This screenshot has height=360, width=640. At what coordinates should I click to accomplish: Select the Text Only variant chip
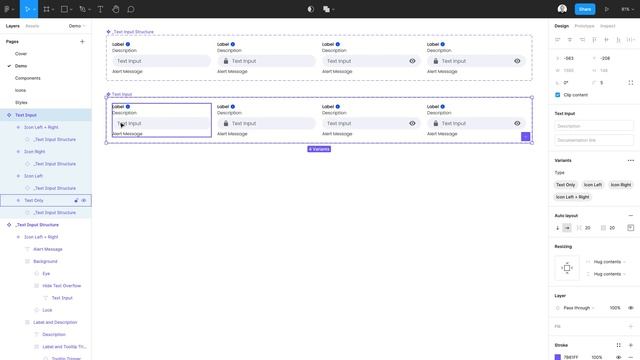(565, 185)
